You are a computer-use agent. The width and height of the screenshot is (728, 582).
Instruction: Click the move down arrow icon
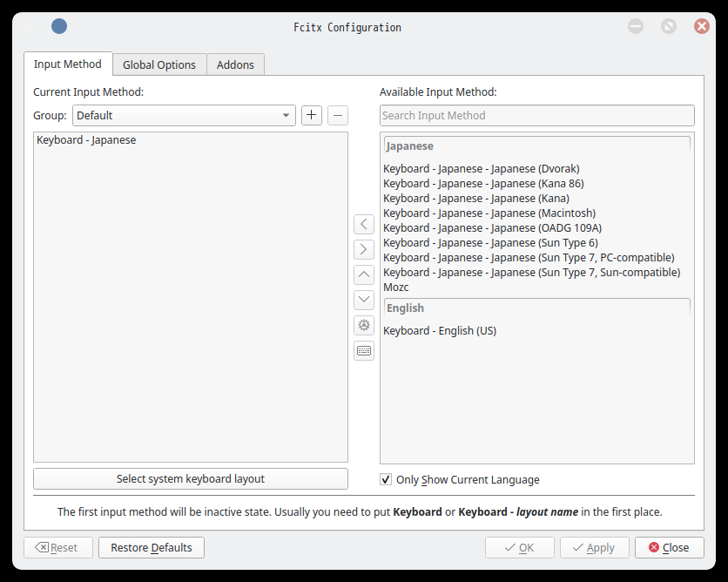[x=364, y=301]
